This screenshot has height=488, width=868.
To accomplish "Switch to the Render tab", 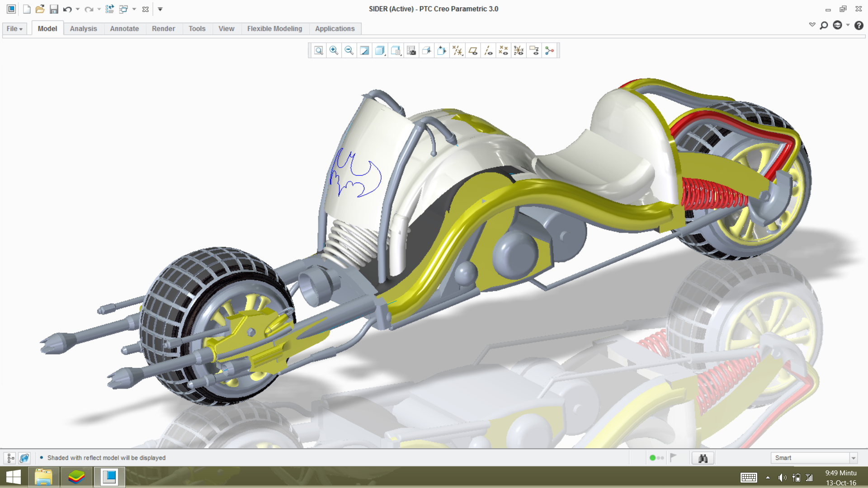I will pyautogui.click(x=163, y=28).
